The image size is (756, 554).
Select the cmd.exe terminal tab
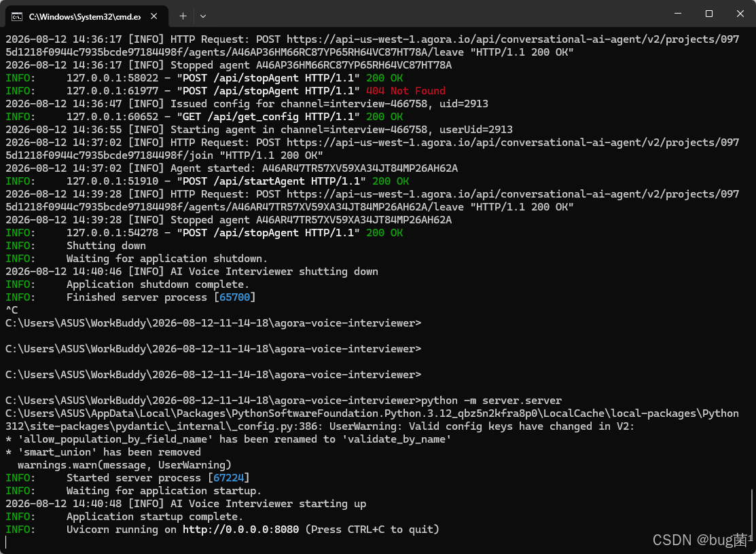(87, 16)
